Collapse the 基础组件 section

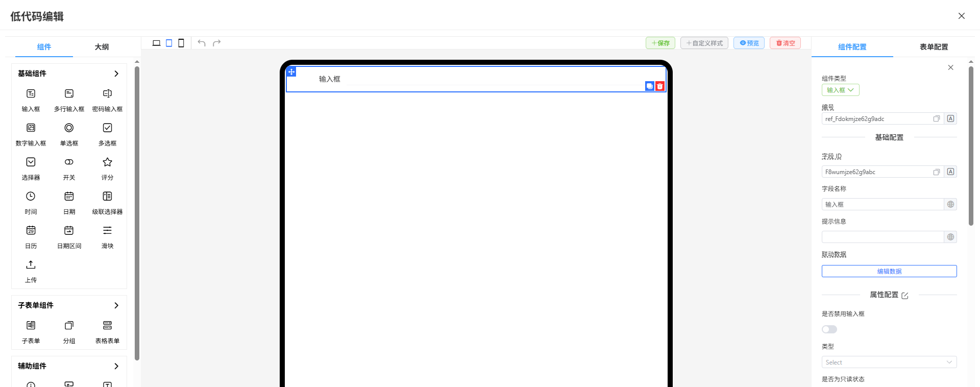pyautogui.click(x=116, y=74)
